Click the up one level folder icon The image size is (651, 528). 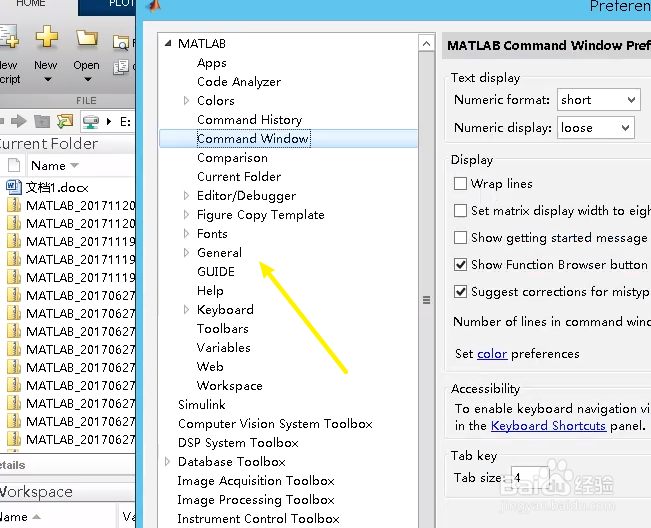[42, 121]
